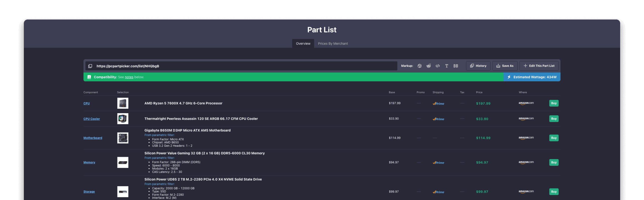The height and width of the screenshot is (200, 644).
Task: Open the CPU Cooler component link
Action: 92,119
